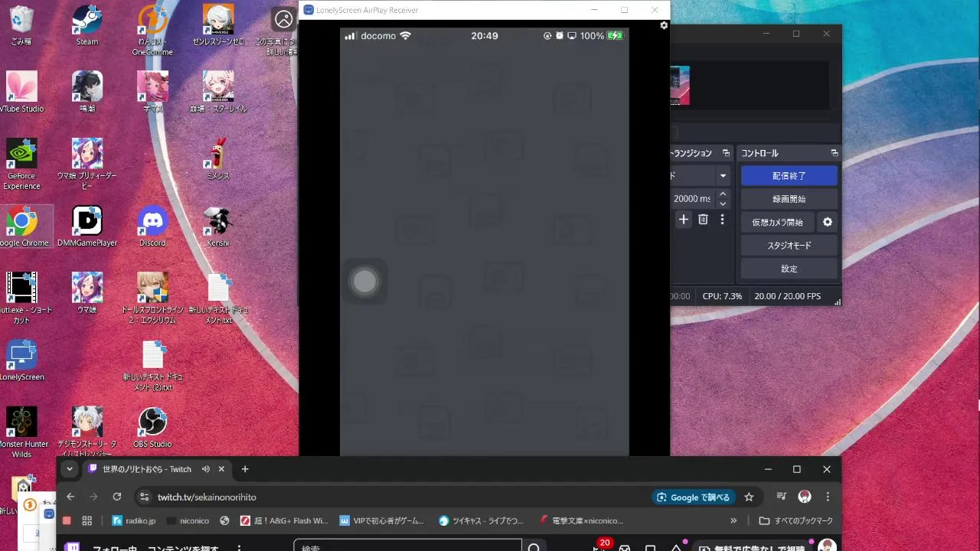Click the Google で調べる lens button
980x551 pixels.
694,497
